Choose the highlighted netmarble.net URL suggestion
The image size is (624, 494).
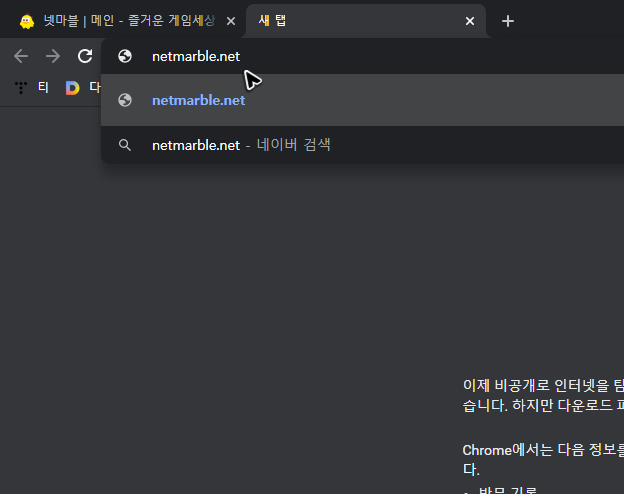[363, 100]
